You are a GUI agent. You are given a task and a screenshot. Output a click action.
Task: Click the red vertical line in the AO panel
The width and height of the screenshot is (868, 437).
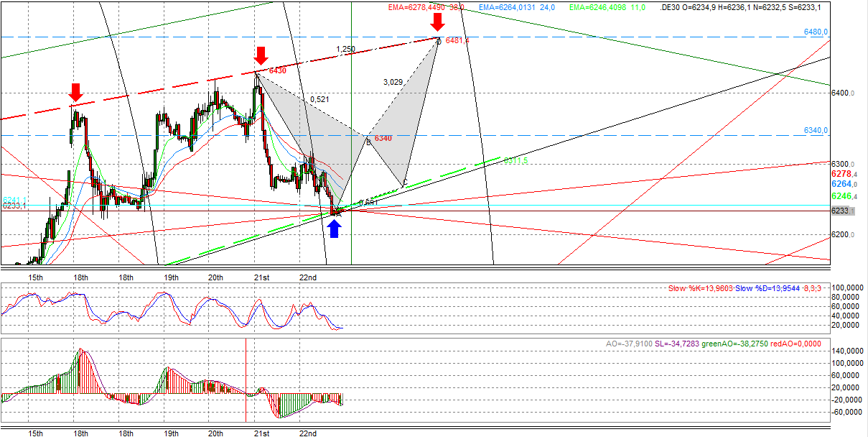tap(246, 380)
